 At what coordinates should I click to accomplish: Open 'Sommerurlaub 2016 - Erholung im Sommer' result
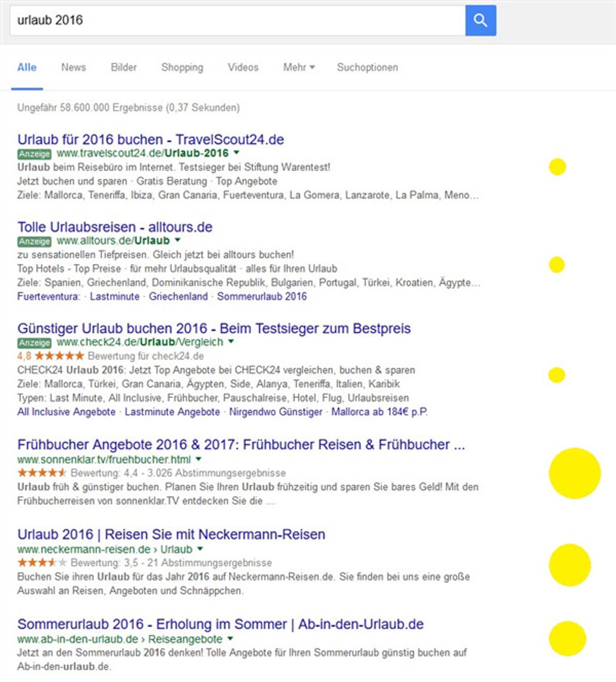[221, 624]
